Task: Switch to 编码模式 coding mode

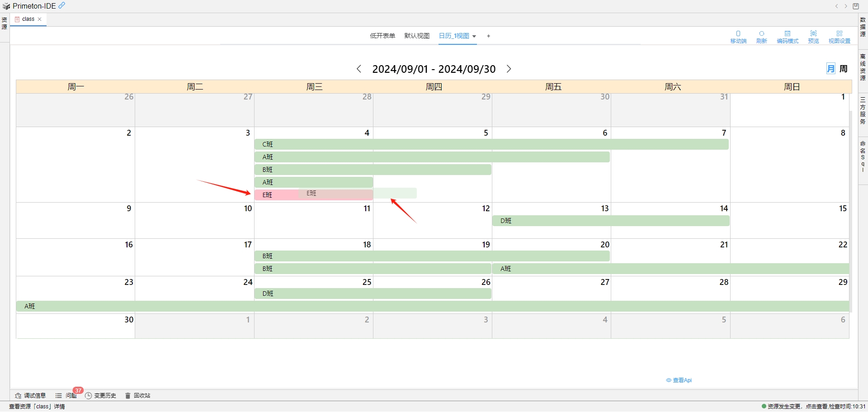Action: tap(788, 36)
